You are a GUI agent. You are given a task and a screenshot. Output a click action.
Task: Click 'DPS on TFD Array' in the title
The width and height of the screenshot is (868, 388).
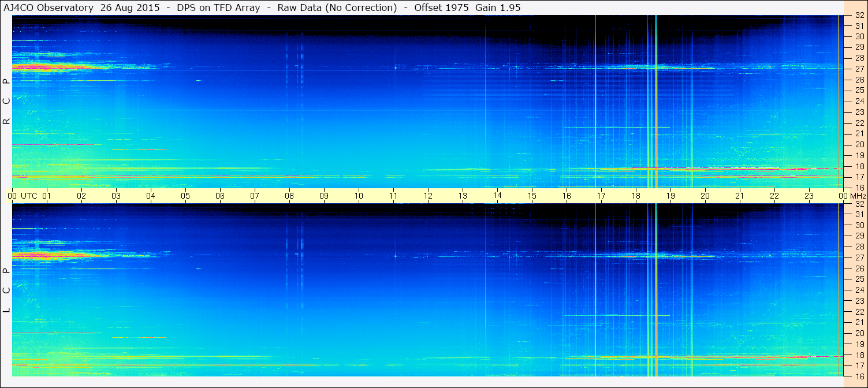pyautogui.click(x=218, y=8)
